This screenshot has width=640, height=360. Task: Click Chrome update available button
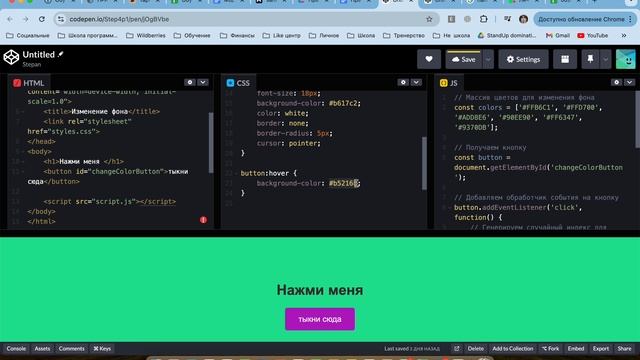coord(584,19)
